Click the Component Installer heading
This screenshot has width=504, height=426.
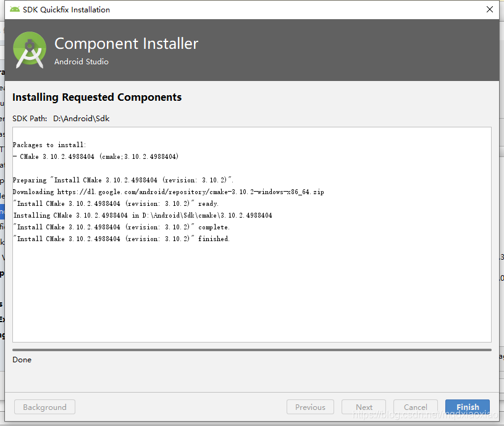[126, 44]
